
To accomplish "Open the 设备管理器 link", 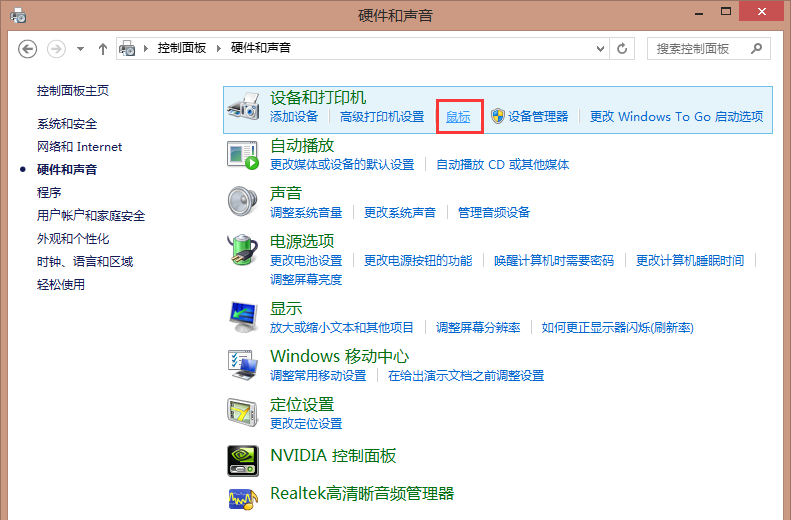I will click(537, 117).
